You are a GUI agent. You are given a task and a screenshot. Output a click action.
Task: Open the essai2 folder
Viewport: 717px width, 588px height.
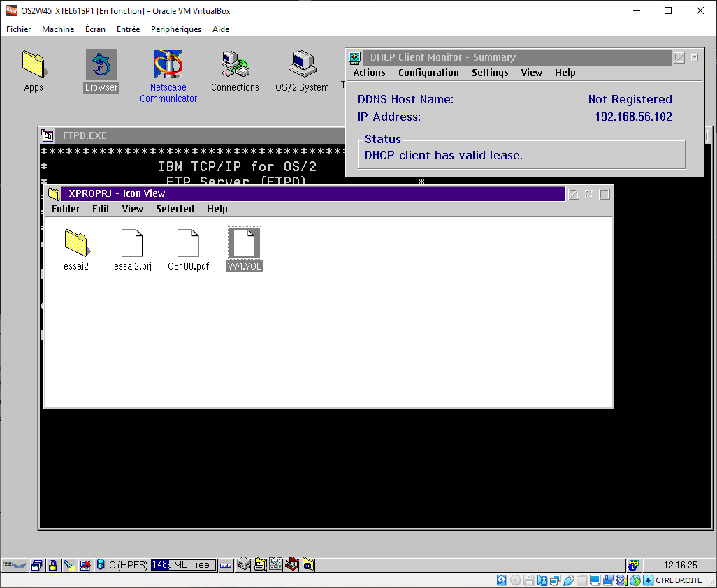[76, 242]
